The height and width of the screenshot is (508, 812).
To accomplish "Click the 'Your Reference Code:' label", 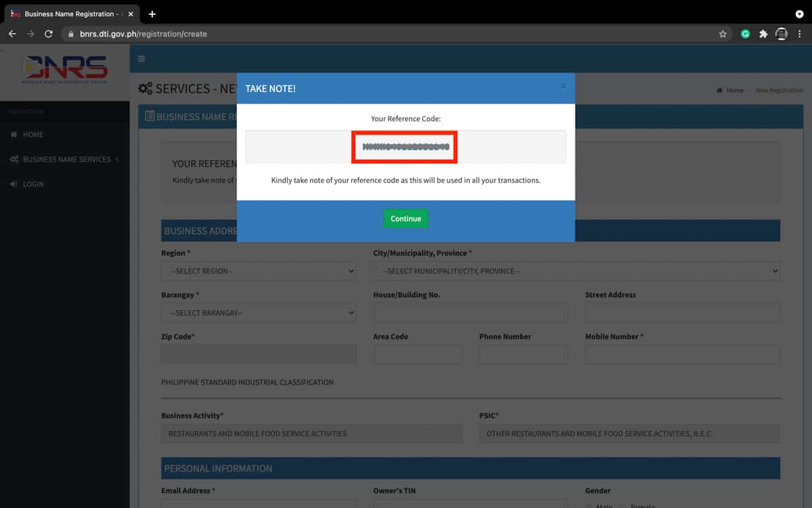I will [406, 119].
